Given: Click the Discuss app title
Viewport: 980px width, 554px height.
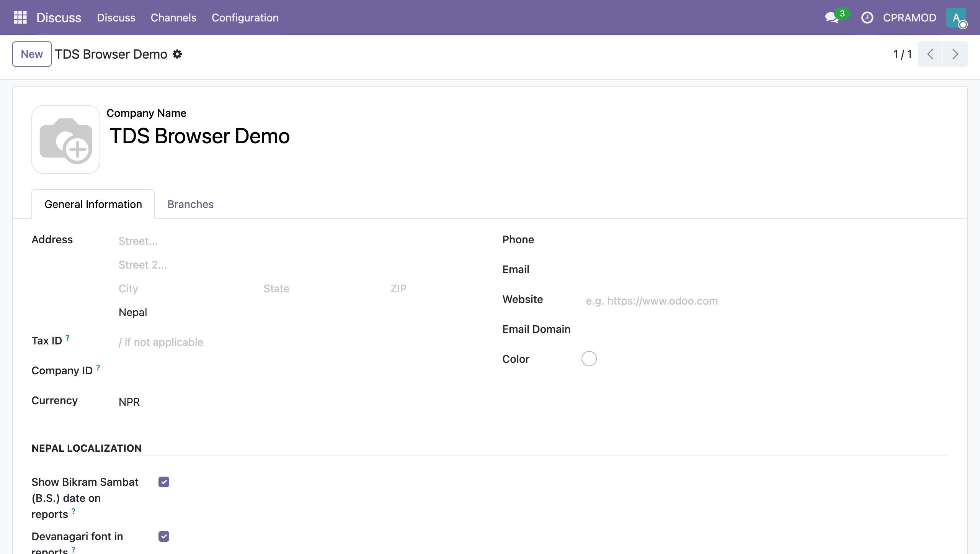Looking at the screenshot, I should (x=59, y=18).
